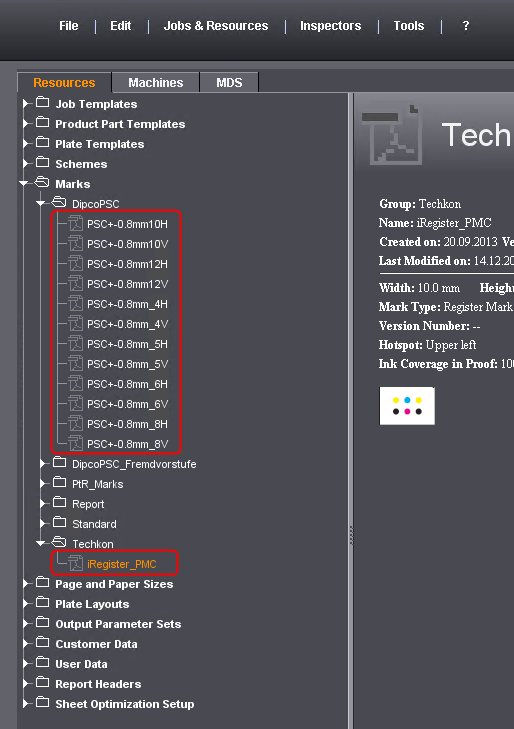This screenshot has width=514, height=729.
Task: Click the PSC+-0.8mm_8V mark file icon
Action: 76,444
